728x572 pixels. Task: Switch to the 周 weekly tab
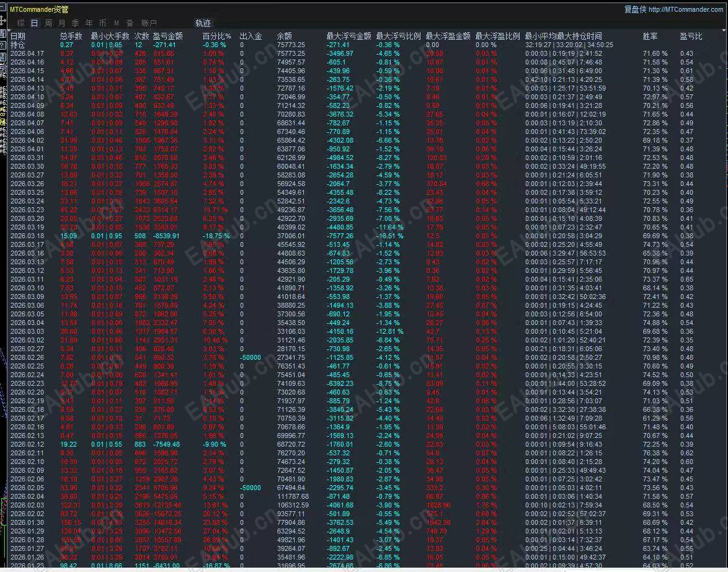(48, 23)
